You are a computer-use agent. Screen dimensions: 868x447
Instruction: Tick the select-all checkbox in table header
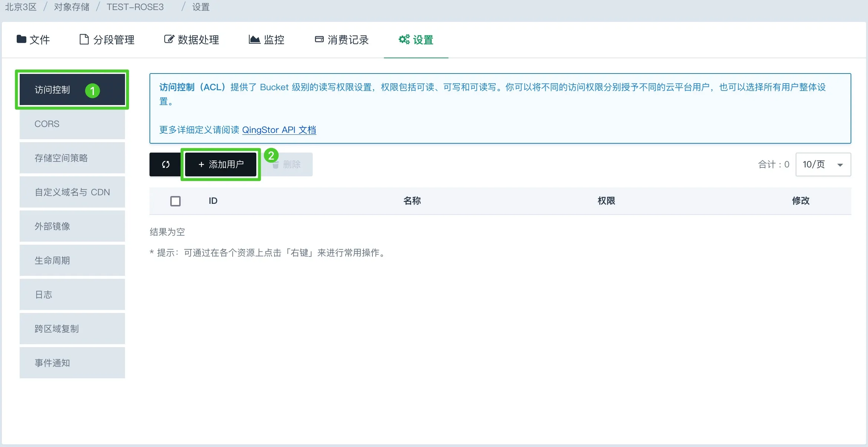click(175, 201)
